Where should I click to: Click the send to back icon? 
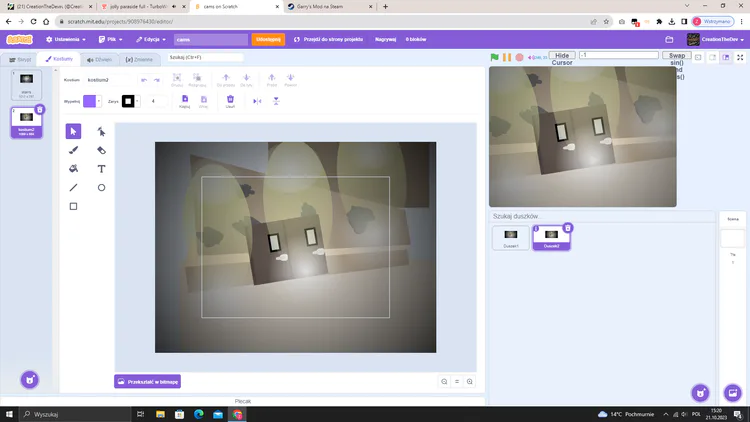[290, 79]
